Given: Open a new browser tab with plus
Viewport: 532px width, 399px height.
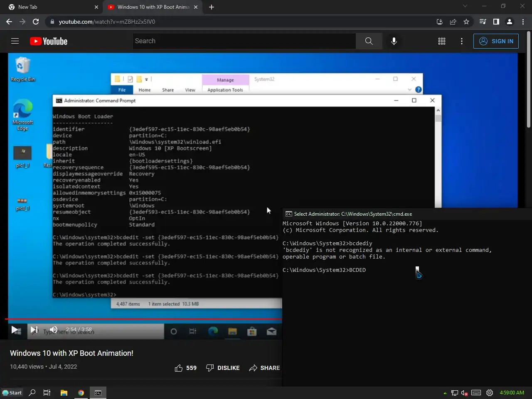Looking at the screenshot, I should click(211, 7).
